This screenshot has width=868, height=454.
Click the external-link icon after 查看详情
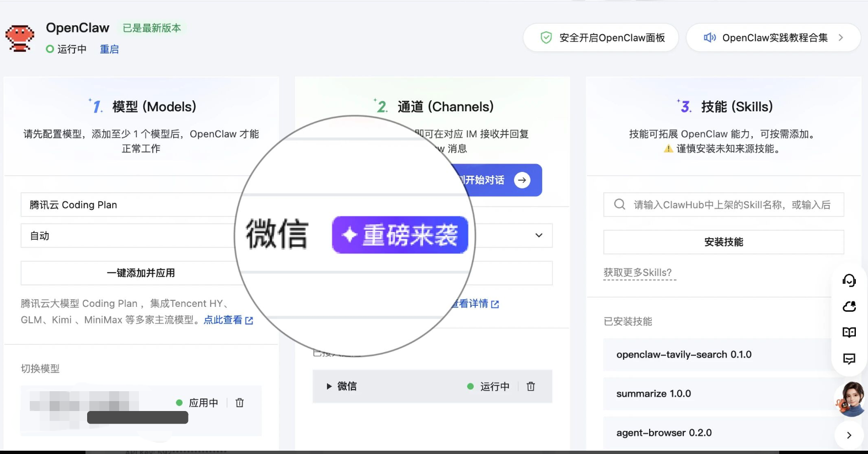tap(495, 304)
